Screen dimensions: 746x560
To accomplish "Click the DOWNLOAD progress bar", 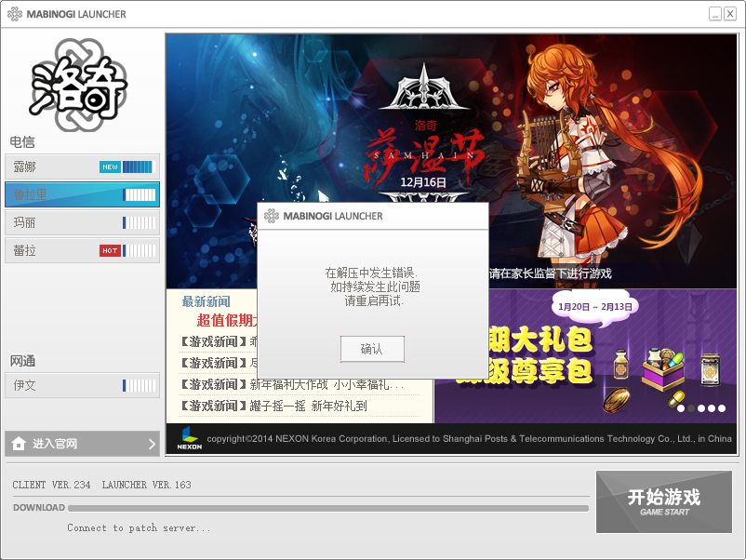I will click(x=328, y=508).
